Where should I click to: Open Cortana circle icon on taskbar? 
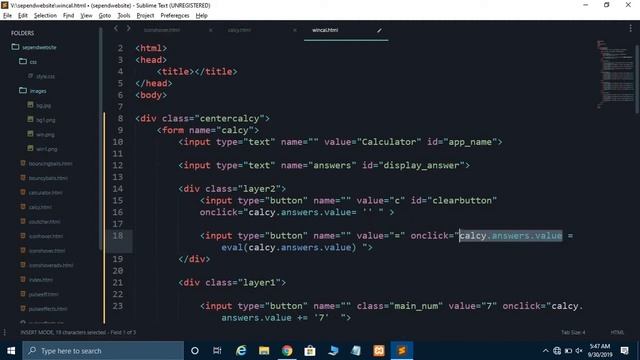point(195,351)
